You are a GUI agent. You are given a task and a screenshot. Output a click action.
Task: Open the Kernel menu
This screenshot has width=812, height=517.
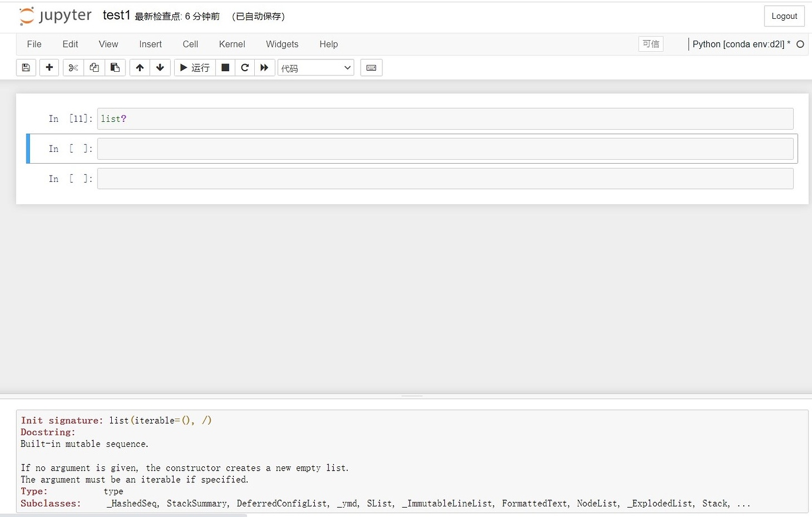click(x=232, y=44)
